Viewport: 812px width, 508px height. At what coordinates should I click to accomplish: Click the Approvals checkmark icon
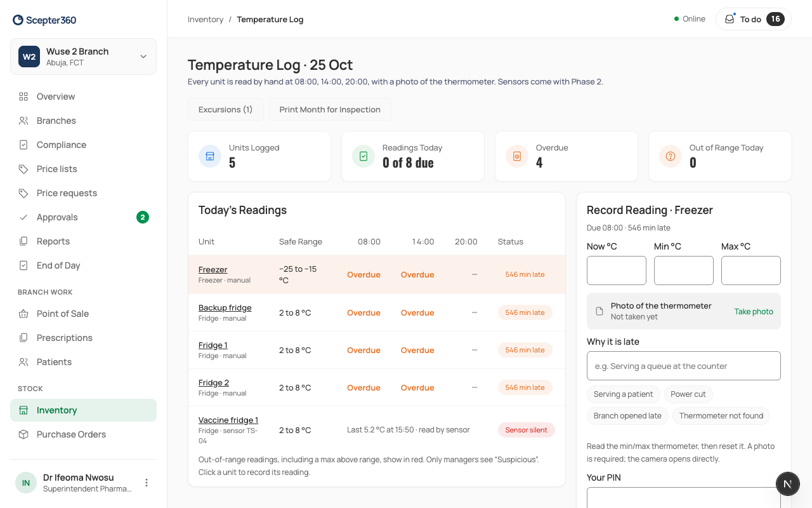(23, 217)
